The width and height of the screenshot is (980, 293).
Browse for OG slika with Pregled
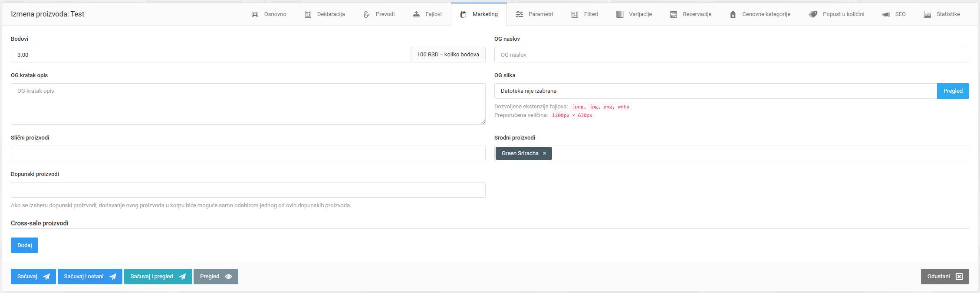point(953,91)
